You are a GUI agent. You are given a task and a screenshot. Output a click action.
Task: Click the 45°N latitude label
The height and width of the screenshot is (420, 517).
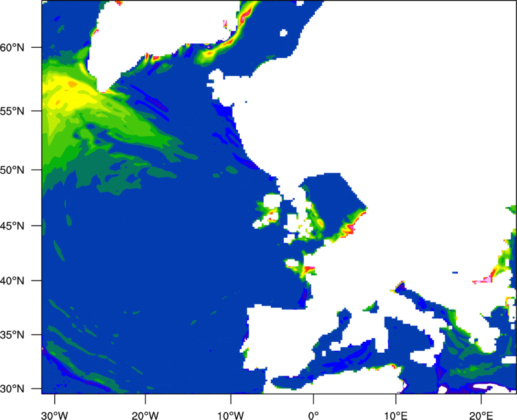click(x=12, y=226)
